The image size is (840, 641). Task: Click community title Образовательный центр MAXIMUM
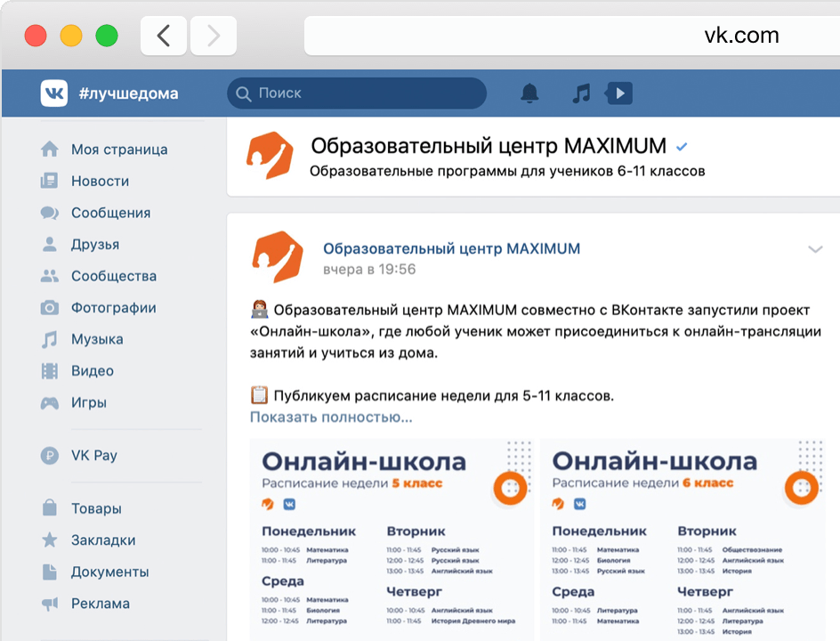[x=489, y=146]
